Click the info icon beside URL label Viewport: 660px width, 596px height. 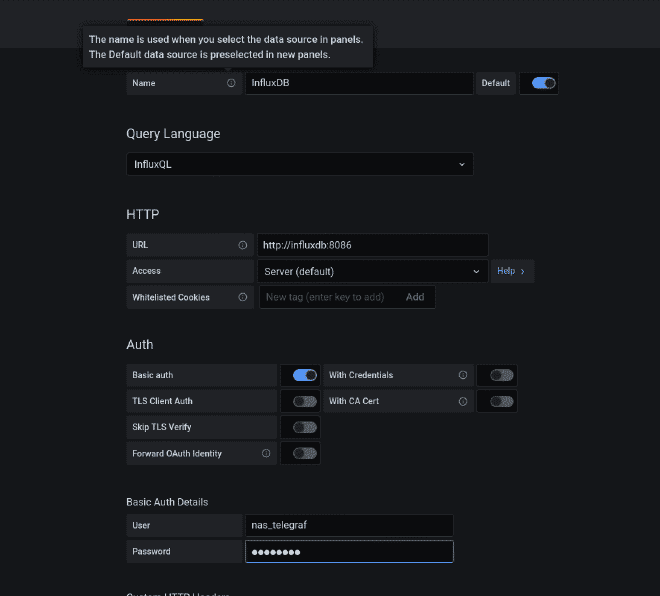point(243,245)
